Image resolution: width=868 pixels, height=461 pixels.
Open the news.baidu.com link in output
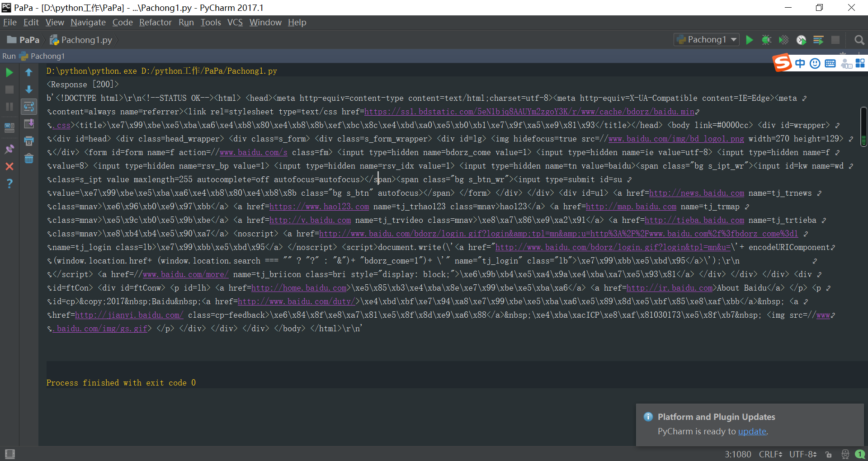[697, 193]
